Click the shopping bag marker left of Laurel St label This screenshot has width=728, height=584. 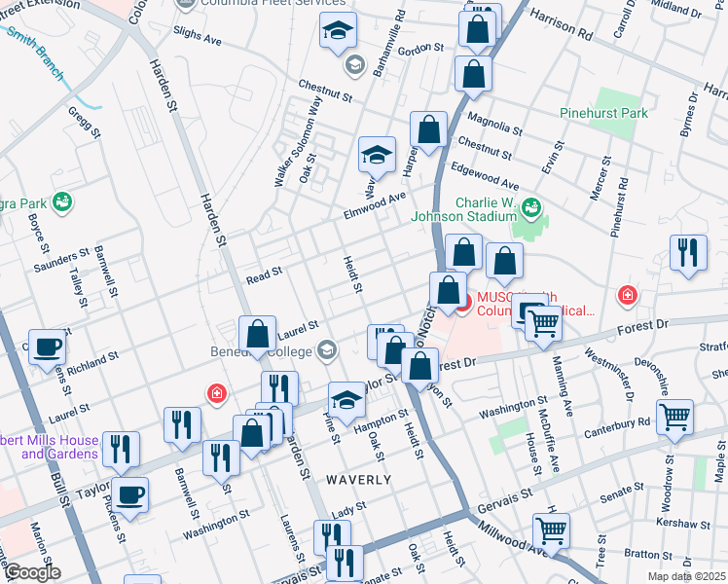[x=258, y=335]
